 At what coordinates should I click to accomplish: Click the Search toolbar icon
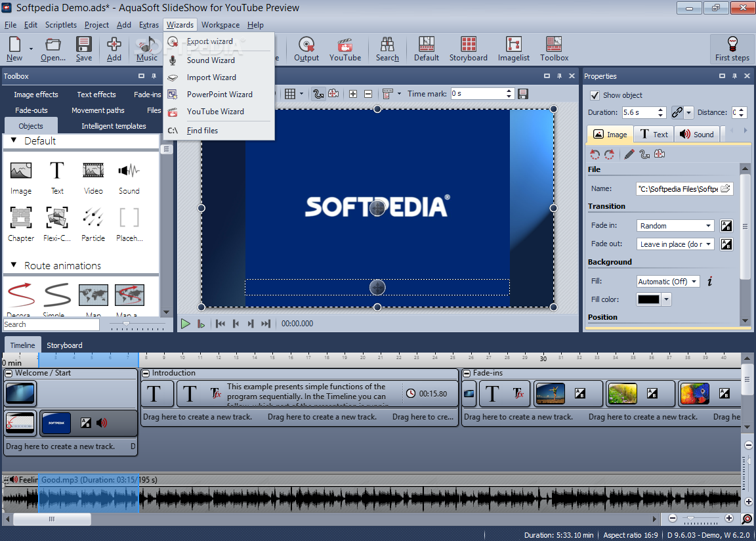coord(387,49)
